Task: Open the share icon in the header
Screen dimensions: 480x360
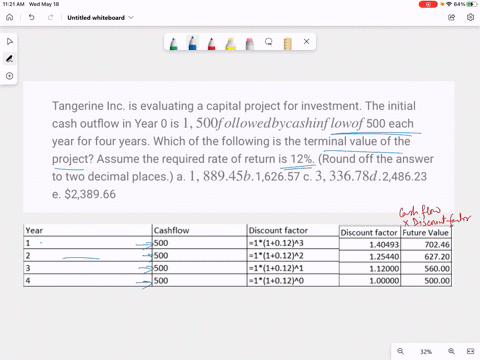Action: pyautogui.click(x=452, y=17)
